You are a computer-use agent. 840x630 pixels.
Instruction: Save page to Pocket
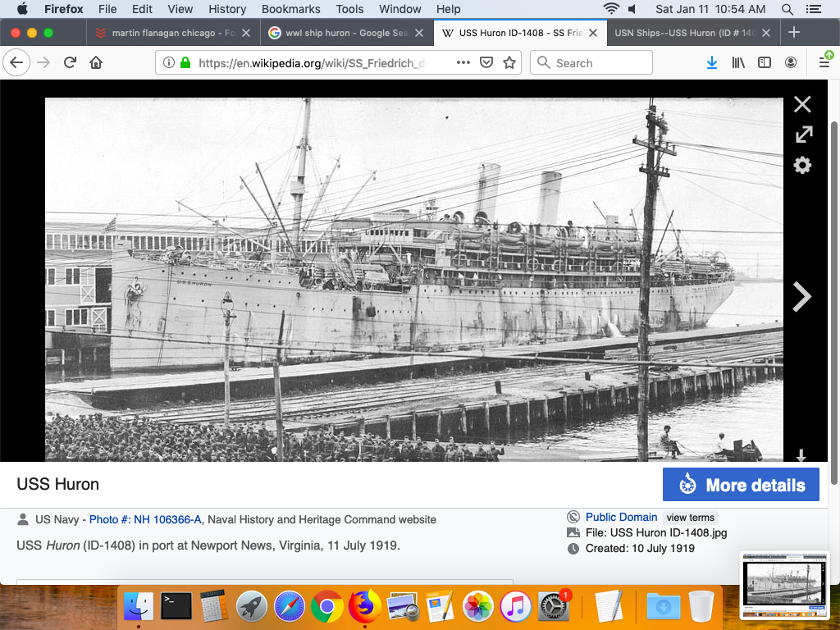point(486,62)
